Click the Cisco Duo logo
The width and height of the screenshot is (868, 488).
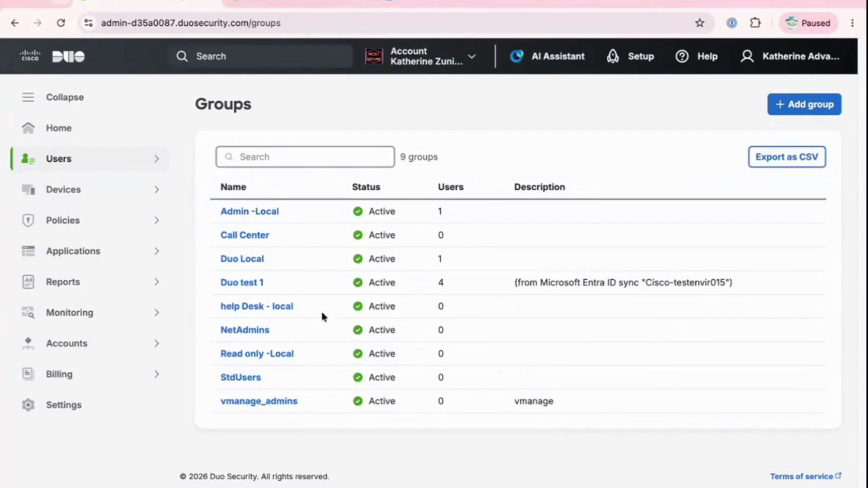tap(52, 56)
